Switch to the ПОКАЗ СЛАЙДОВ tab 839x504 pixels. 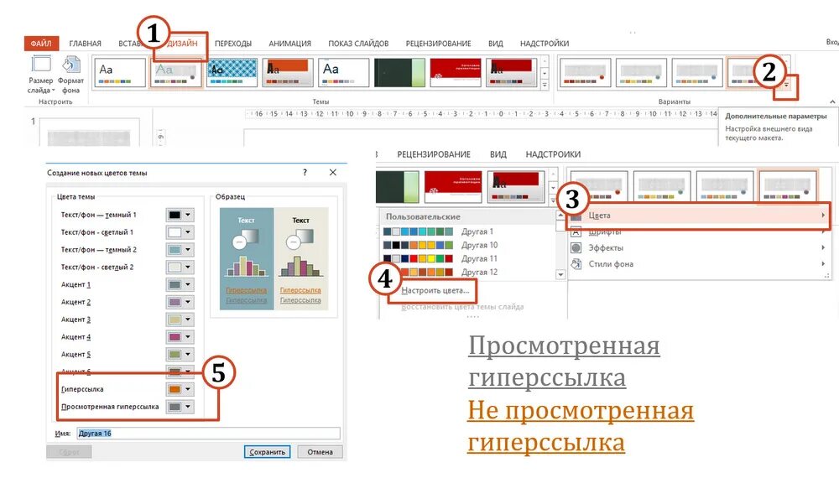click(x=358, y=44)
